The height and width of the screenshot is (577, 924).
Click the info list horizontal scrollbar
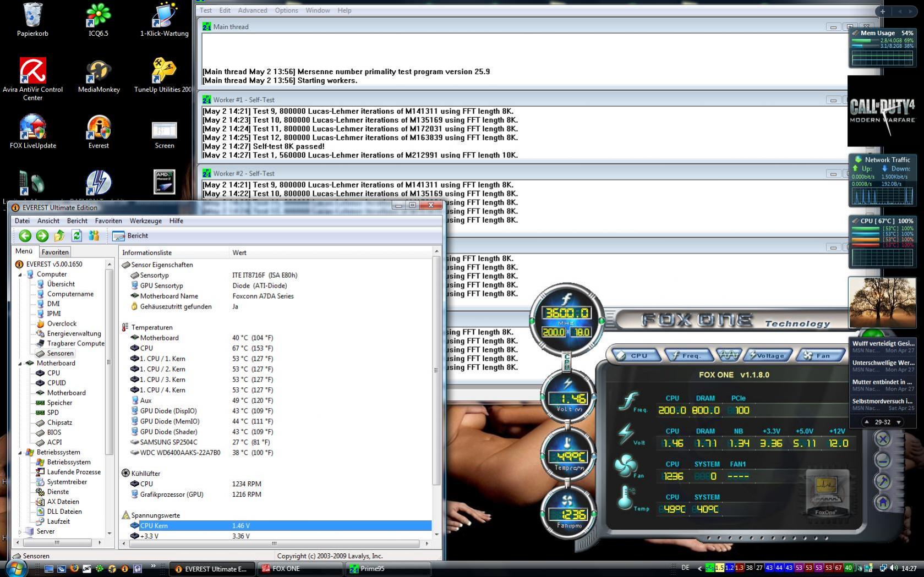coord(274,543)
